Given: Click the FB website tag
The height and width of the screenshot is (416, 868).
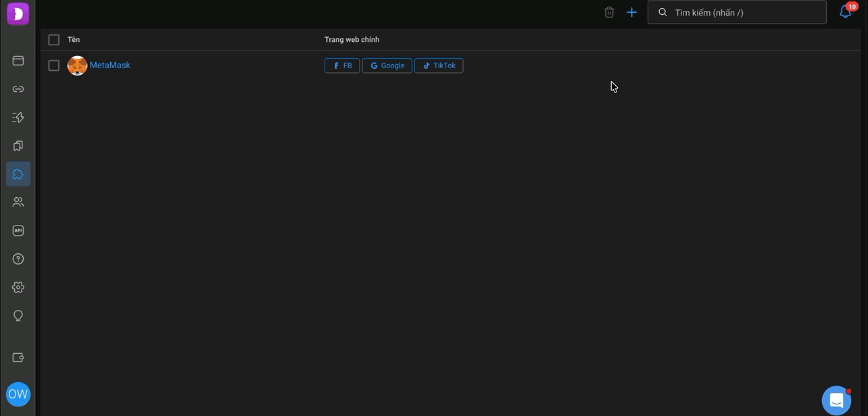Looking at the screenshot, I should click(342, 66).
